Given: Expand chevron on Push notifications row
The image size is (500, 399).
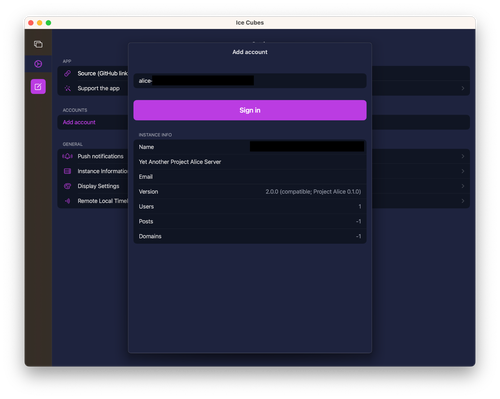Looking at the screenshot, I should 463,156.
